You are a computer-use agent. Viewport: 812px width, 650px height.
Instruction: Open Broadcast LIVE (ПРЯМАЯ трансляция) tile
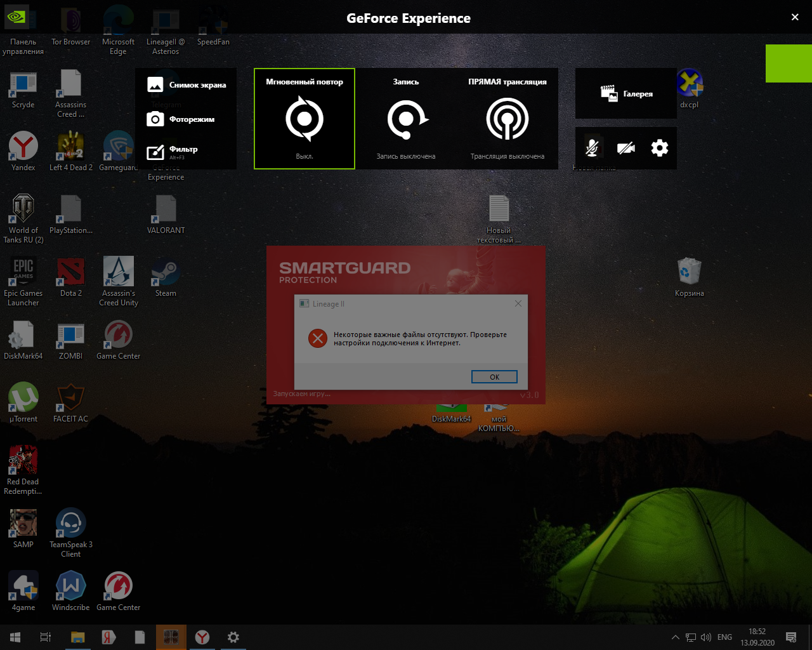click(507, 119)
